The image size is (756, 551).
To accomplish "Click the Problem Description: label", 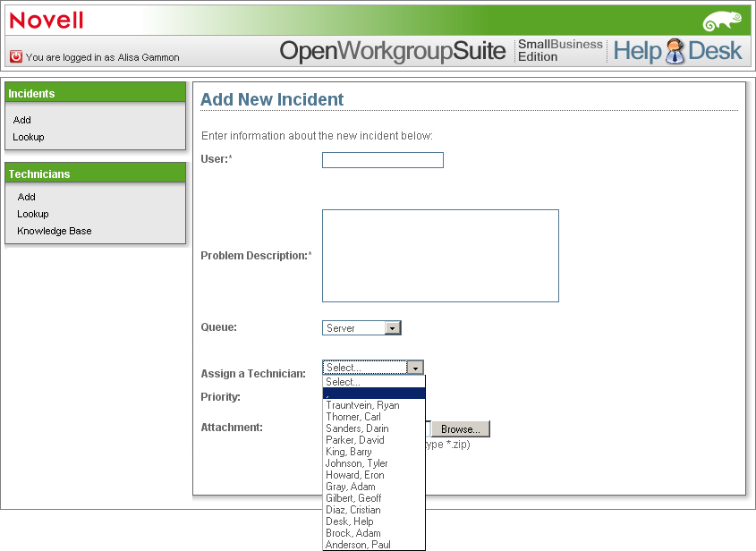I will 256,256.
